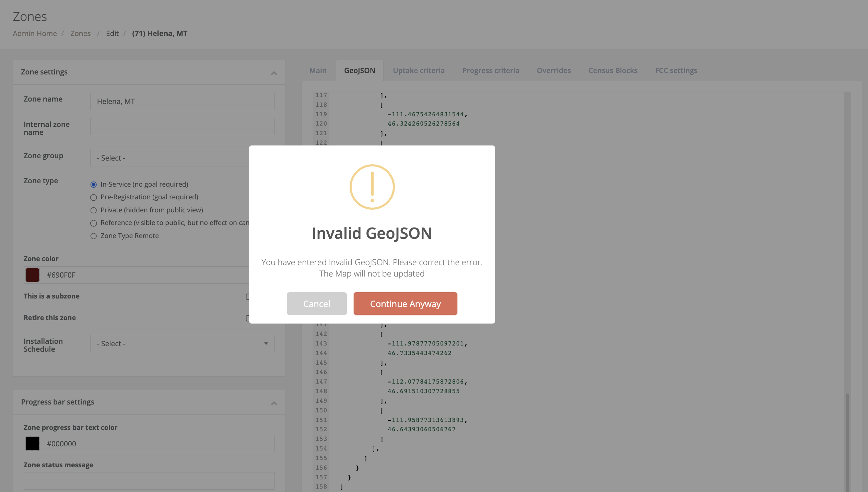Select Pre-Registration zone type

(93, 197)
